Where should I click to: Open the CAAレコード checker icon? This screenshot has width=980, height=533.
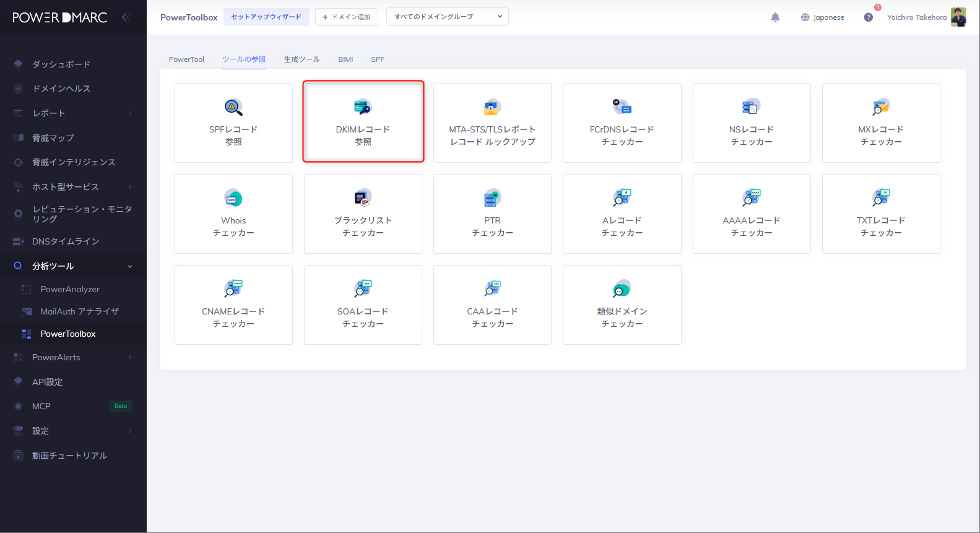pos(492,289)
